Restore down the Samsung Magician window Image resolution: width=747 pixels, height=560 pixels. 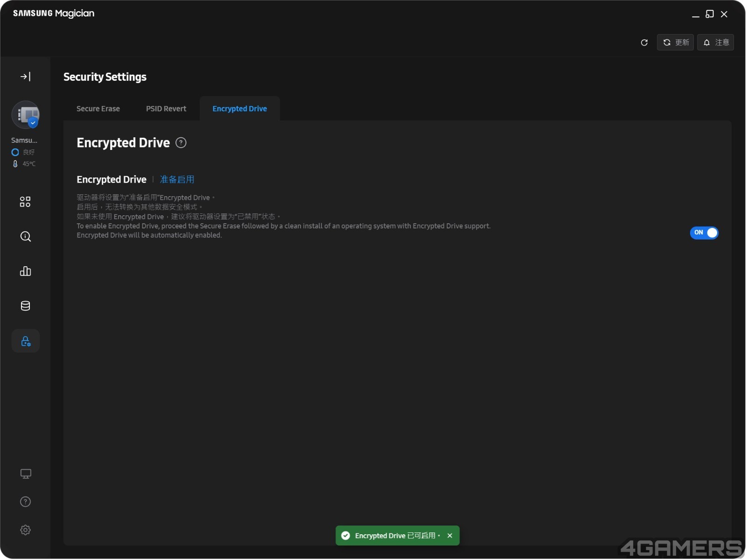711,14
